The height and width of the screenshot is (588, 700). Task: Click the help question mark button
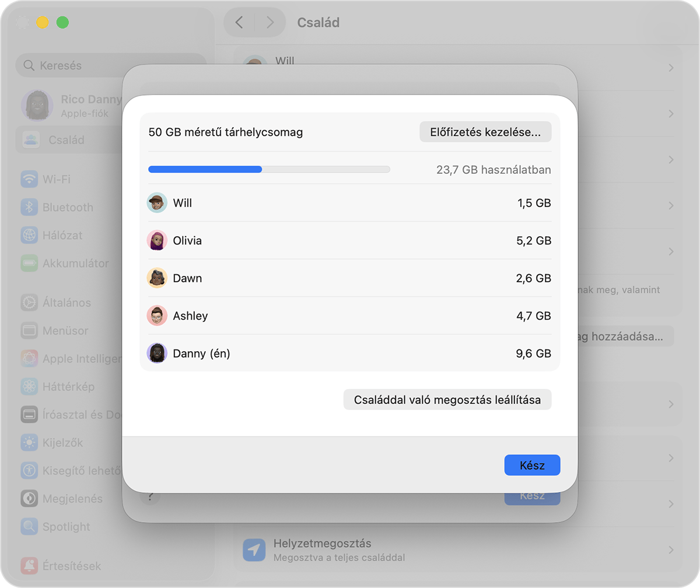tap(150, 496)
